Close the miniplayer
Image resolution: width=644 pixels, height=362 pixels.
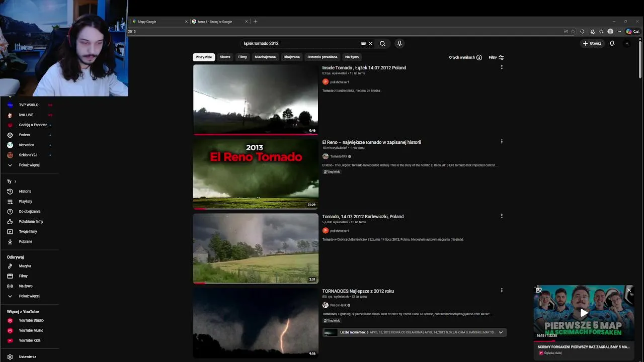click(629, 290)
